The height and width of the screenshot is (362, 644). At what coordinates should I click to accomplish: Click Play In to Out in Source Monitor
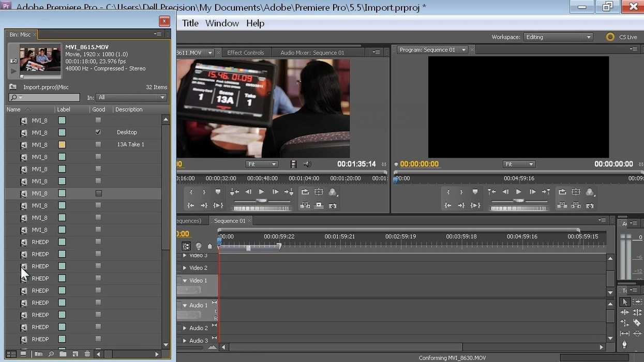pyautogui.click(x=218, y=205)
